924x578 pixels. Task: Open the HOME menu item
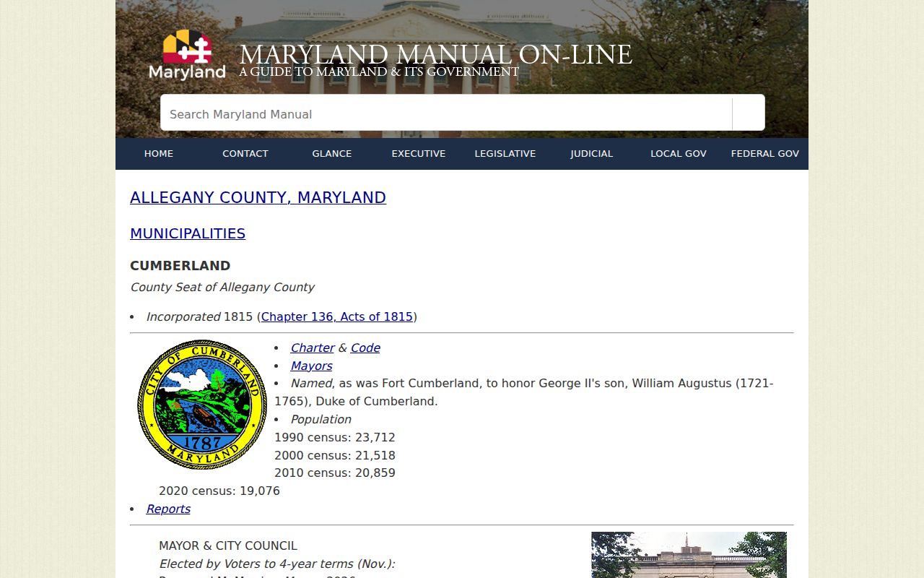pos(159,154)
